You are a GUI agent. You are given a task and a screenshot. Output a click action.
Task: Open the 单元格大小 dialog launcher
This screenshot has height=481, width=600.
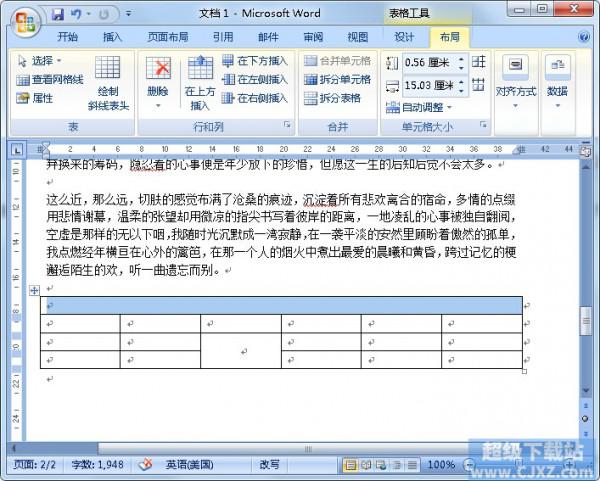(x=484, y=124)
